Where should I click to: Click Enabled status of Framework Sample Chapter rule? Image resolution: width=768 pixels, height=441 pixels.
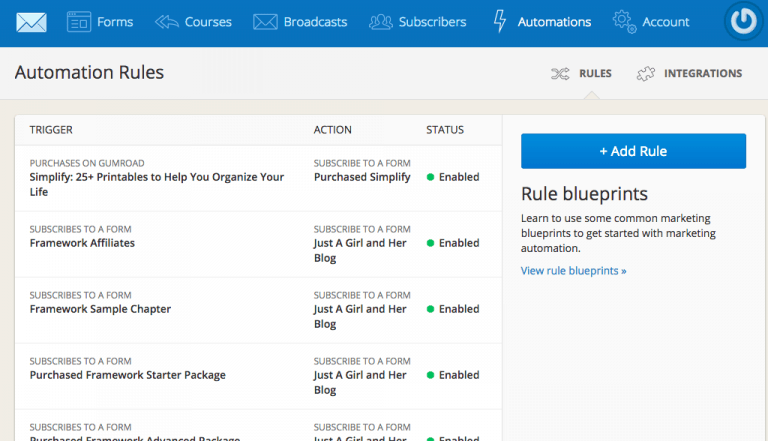[459, 309]
